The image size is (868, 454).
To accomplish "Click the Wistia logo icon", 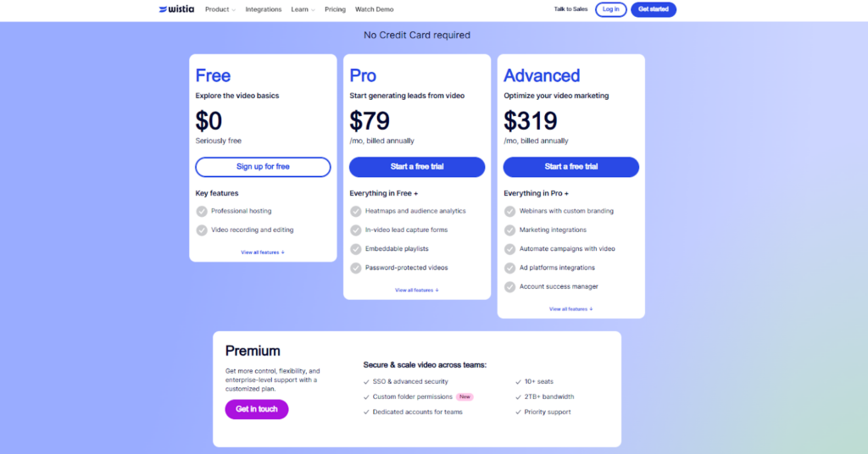I will (164, 9).
